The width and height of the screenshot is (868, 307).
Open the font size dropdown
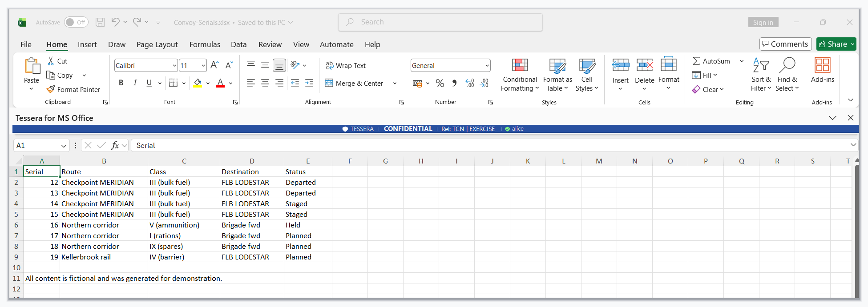[x=203, y=65]
